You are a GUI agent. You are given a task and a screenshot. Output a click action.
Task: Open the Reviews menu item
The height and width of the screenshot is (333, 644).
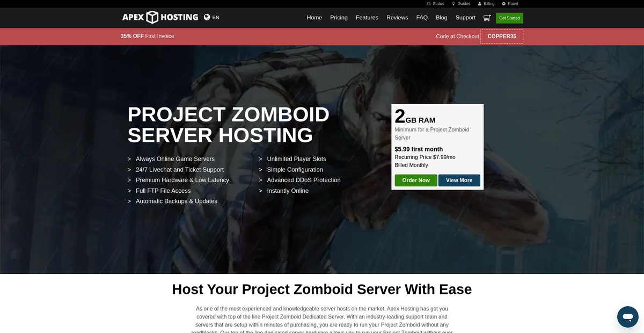397,18
